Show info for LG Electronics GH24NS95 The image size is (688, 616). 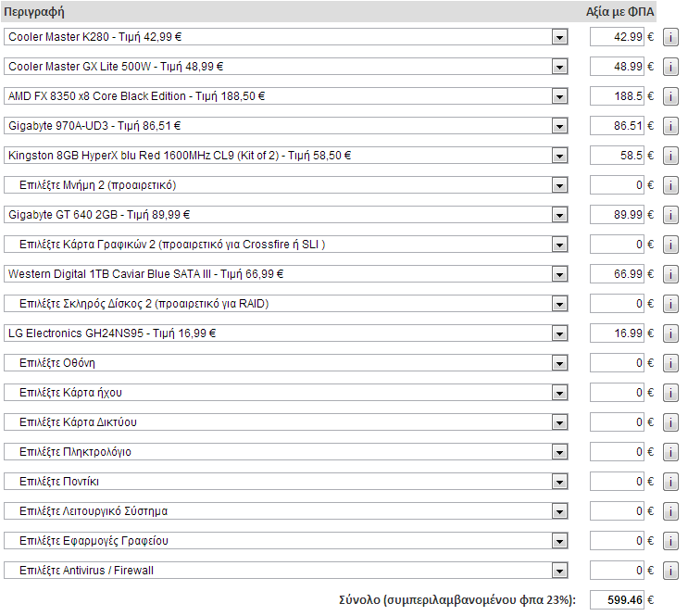point(670,333)
